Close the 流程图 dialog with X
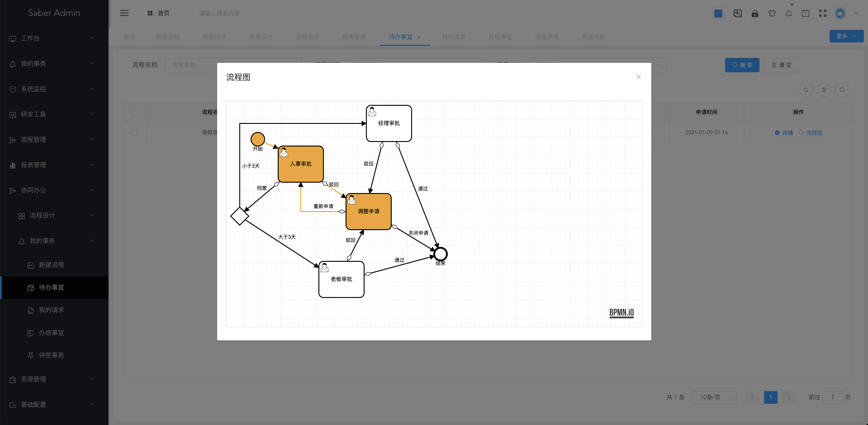868x425 pixels. (x=638, y=77)
